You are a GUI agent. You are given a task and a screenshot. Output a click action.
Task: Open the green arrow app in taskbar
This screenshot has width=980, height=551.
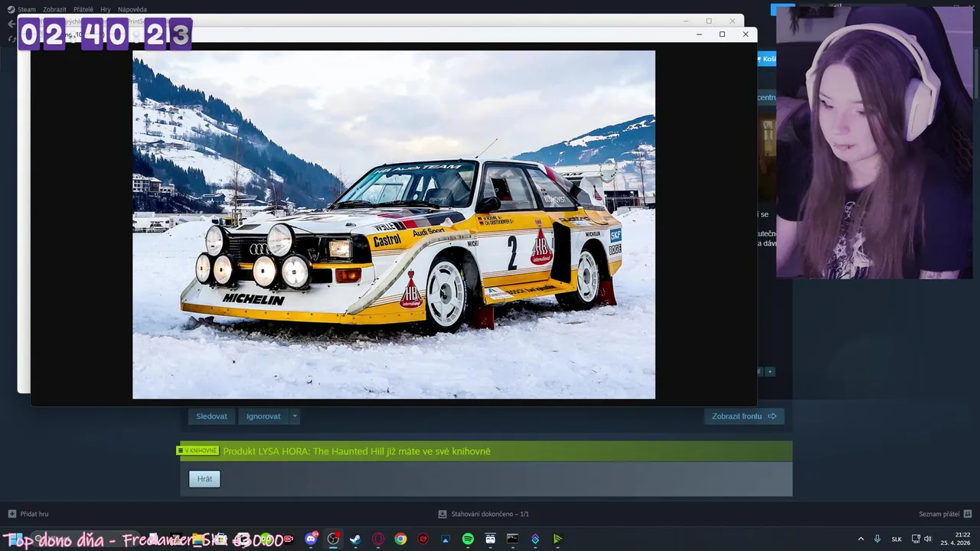tap(557, 539)
